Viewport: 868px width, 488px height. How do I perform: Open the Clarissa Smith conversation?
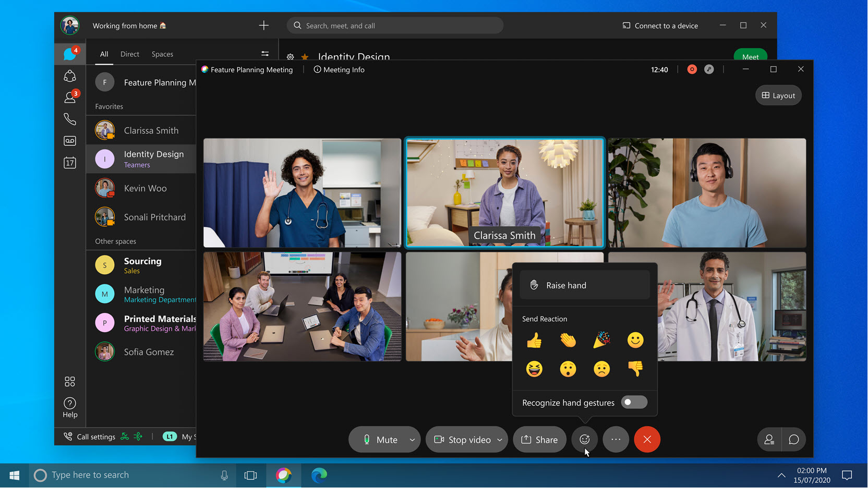click(x=141, y=130)
